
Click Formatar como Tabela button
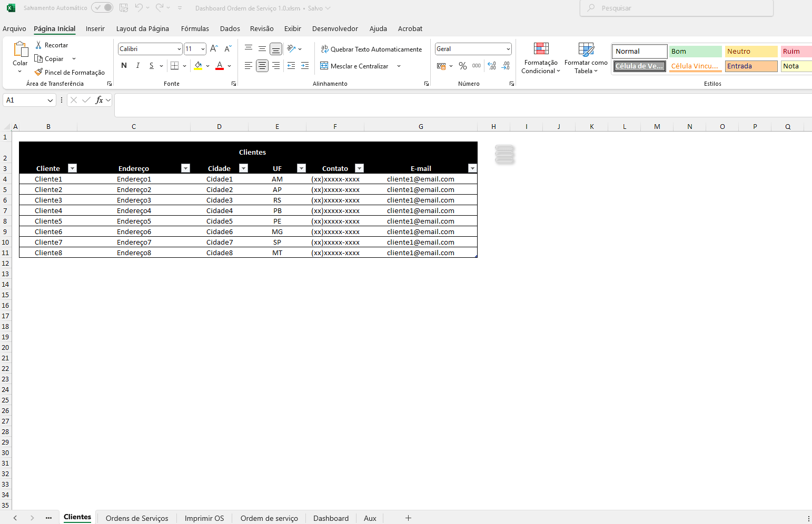click(x=586, y=58)
